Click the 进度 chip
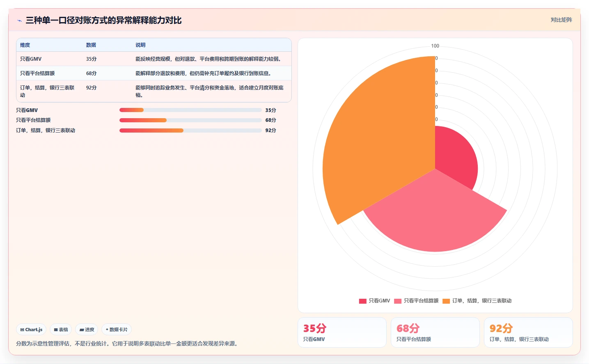 coord(87,330)
